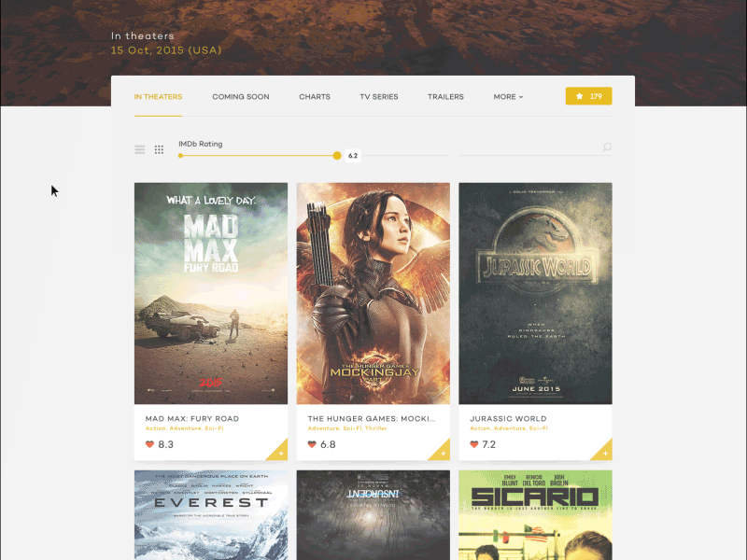
Task: Click Jurassic World genres 'Action, Adventure, Sci-Fi'
Action: (509, 428)
